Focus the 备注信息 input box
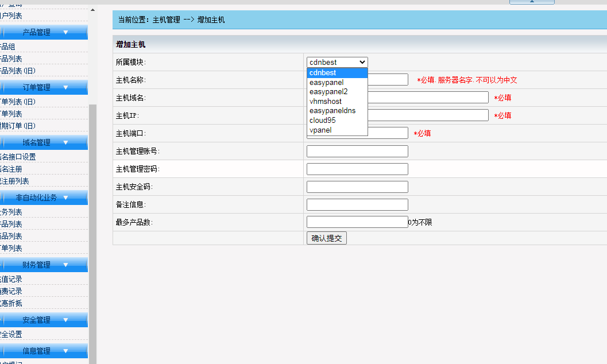This screenshot has width=607, height=364. click(357, 205)
